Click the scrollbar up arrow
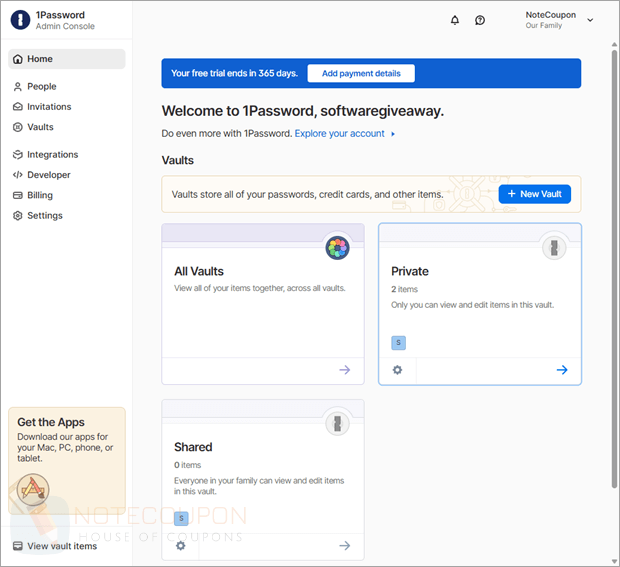 pos(614,44)
